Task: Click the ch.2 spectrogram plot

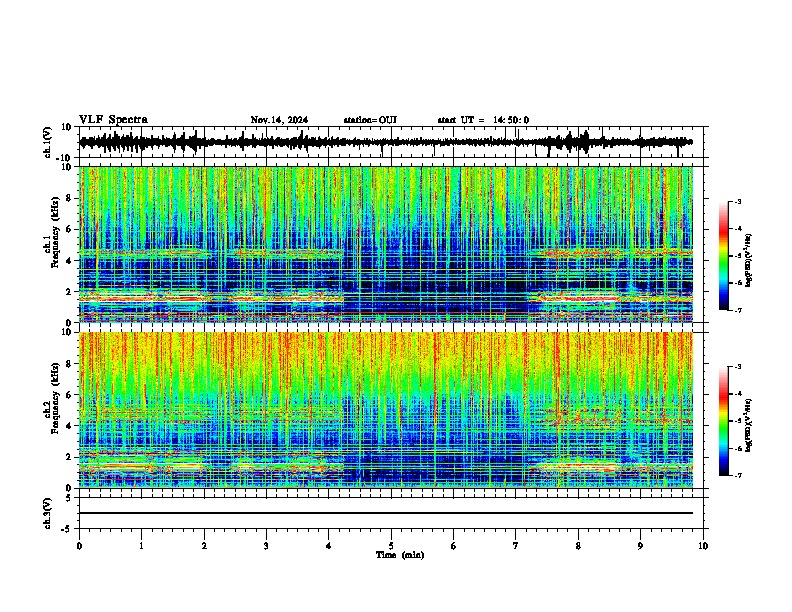Action: [x=386, y=410]
